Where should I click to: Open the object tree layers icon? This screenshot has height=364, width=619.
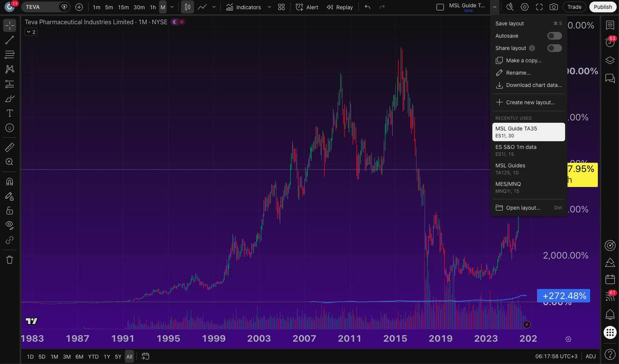tap(610, 60)
